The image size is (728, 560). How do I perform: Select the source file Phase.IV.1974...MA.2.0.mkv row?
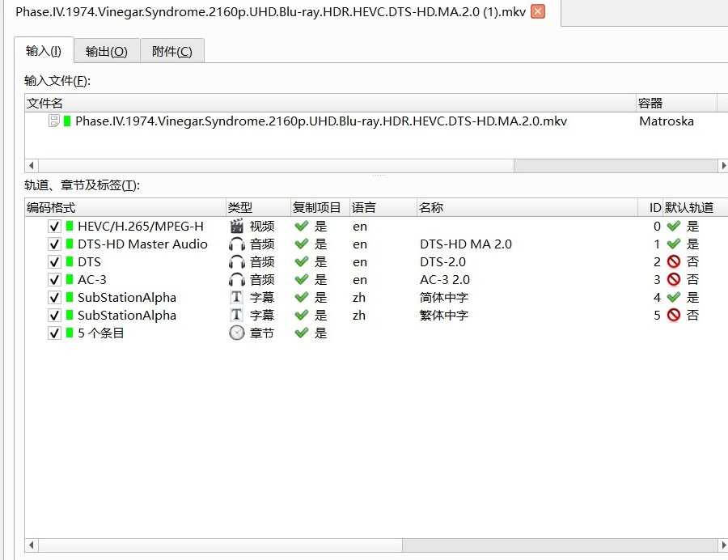tap(321, 121)
